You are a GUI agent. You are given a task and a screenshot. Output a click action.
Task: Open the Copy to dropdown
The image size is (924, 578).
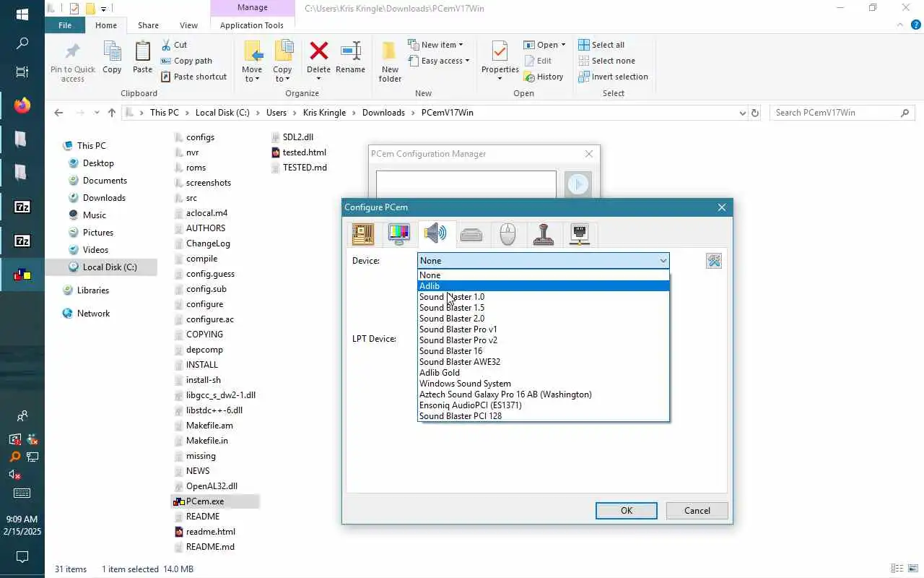pos(282,61)
